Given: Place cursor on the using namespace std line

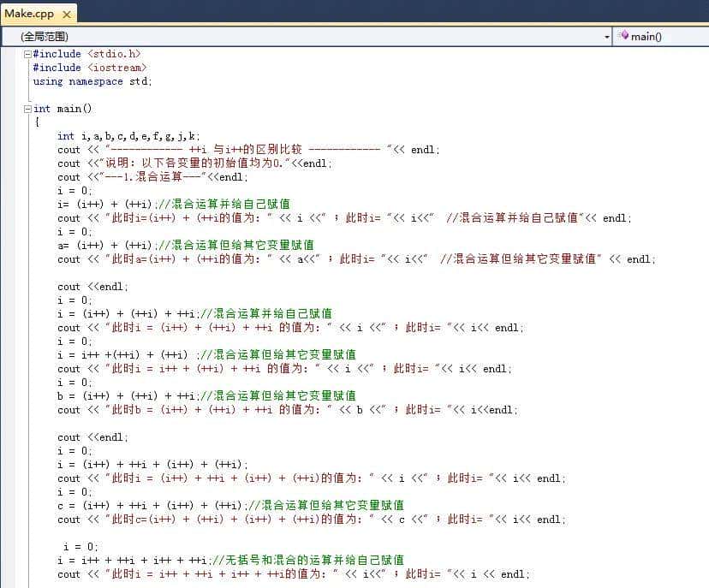Looking at the screenshot, I should pos(90,80).
